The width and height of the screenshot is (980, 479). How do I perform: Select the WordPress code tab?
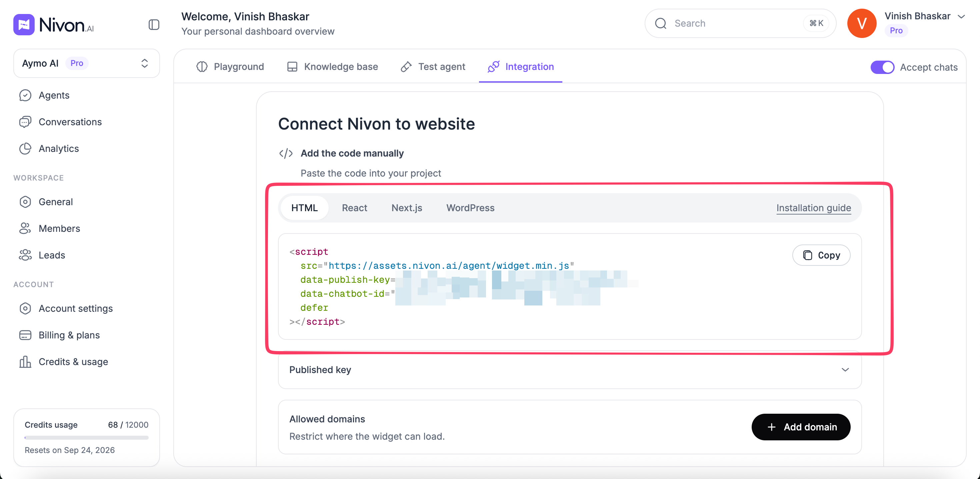point(470,208)
